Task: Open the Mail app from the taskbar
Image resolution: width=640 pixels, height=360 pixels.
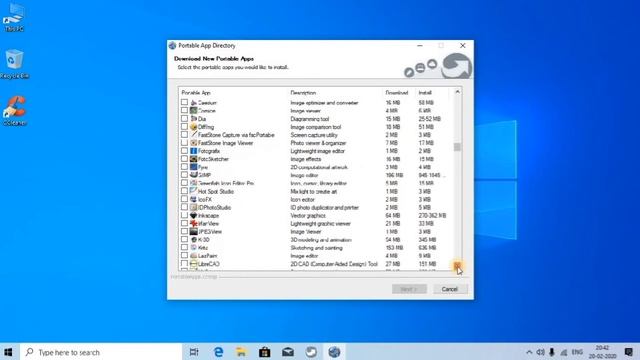Action: coord(288,352)
